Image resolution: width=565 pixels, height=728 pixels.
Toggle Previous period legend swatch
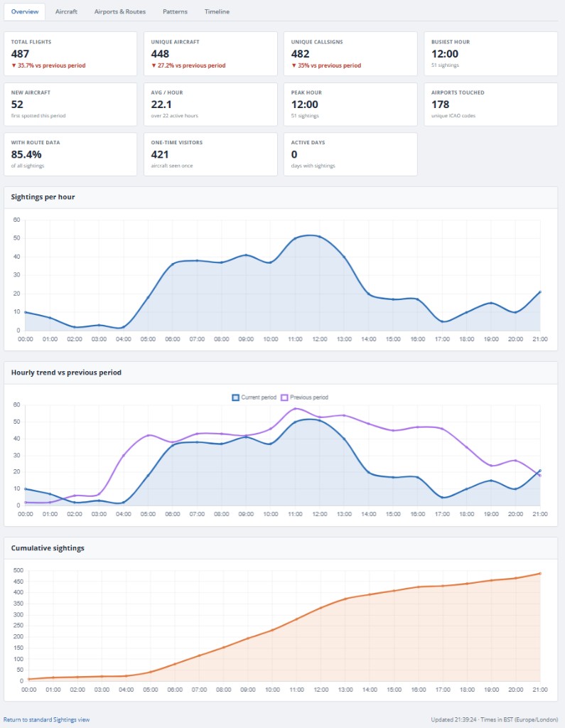coord(284,397)
